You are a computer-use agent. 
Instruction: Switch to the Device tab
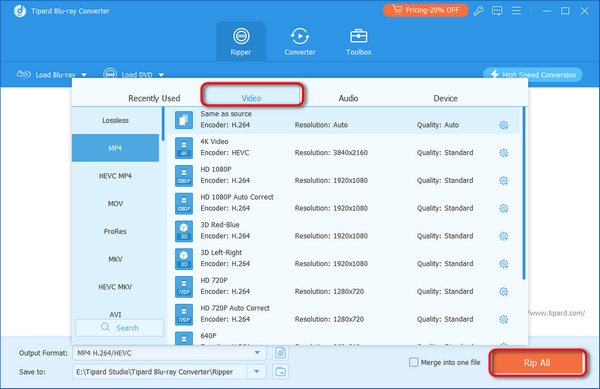(445, 98)
